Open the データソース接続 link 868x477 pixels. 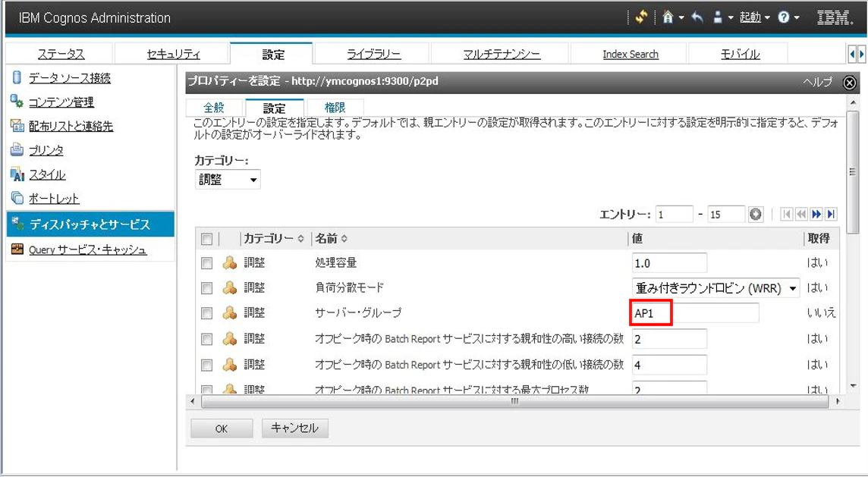(70, 77)
